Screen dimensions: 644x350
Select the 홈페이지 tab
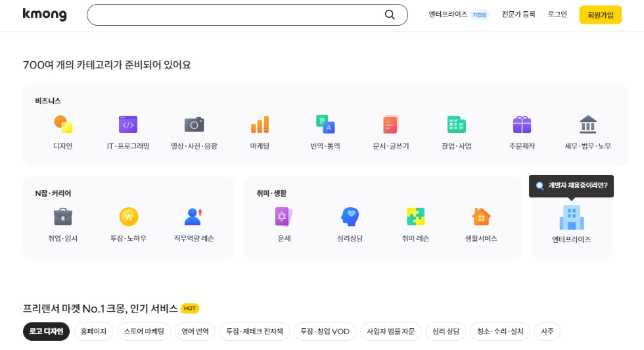[93, 332]
